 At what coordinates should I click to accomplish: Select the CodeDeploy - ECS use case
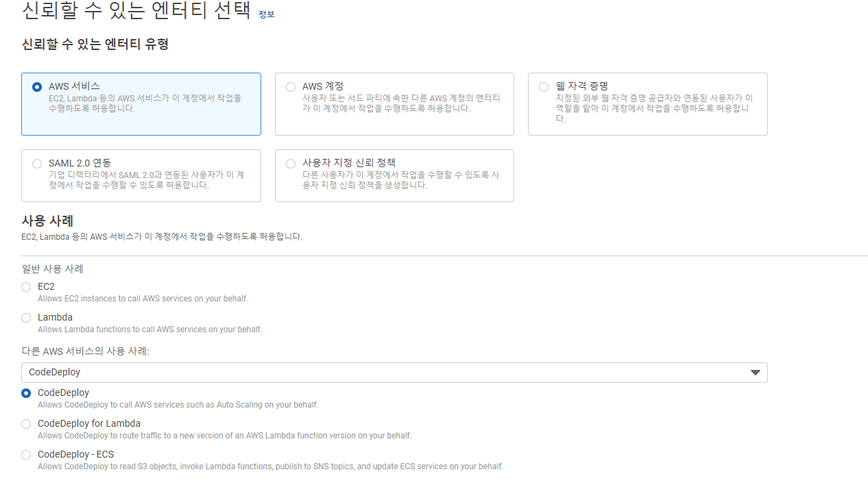26,455
